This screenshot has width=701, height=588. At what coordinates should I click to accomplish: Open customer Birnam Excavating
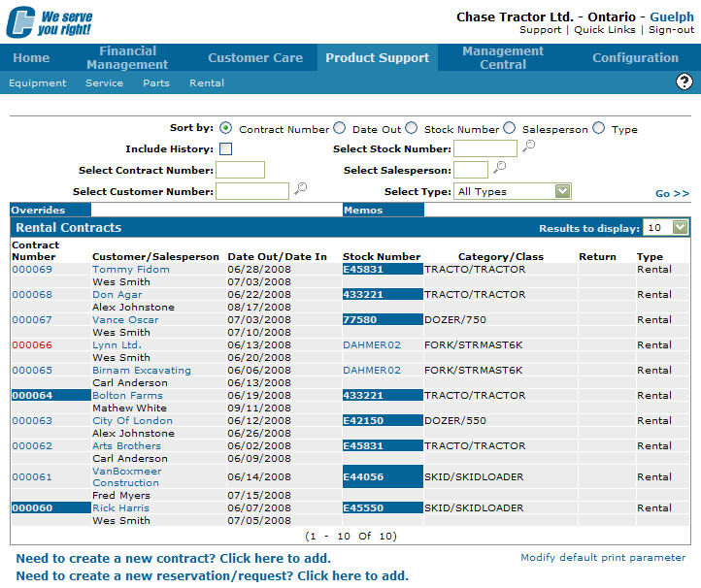142,371
